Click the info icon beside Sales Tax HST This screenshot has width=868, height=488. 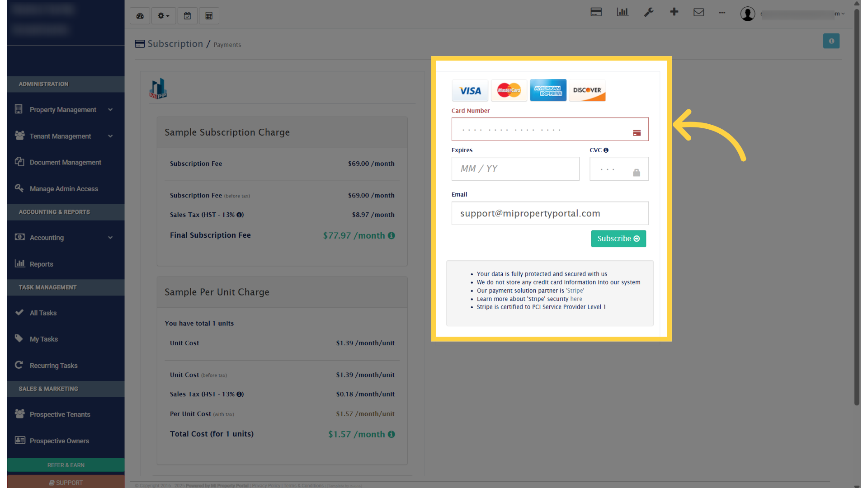[x=240, y=215]
